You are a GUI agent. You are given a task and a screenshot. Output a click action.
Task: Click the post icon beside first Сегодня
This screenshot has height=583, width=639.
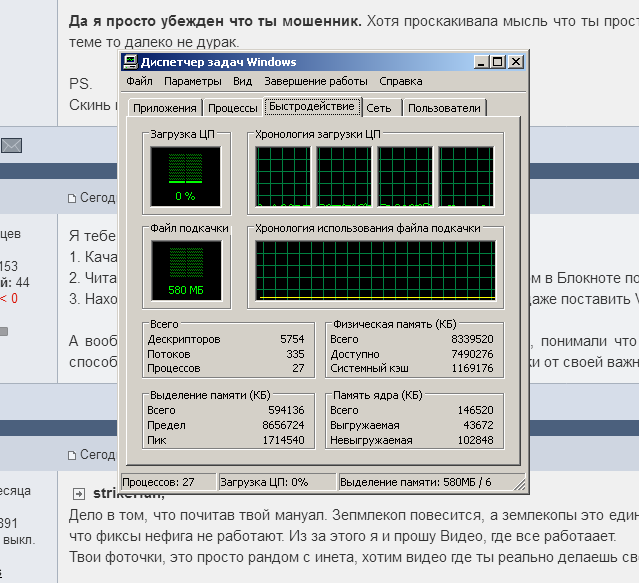[72, 198]
